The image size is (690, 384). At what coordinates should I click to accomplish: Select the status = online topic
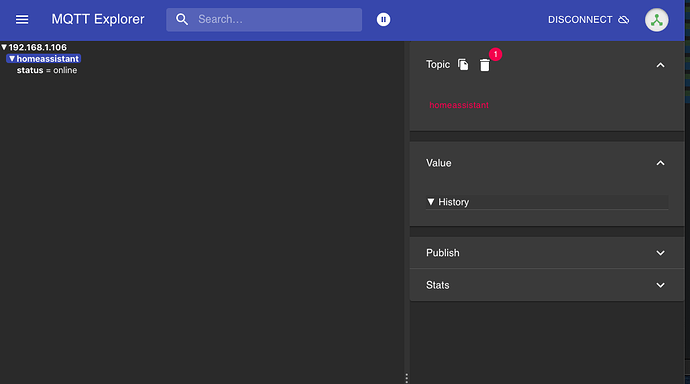coord(47,70)
